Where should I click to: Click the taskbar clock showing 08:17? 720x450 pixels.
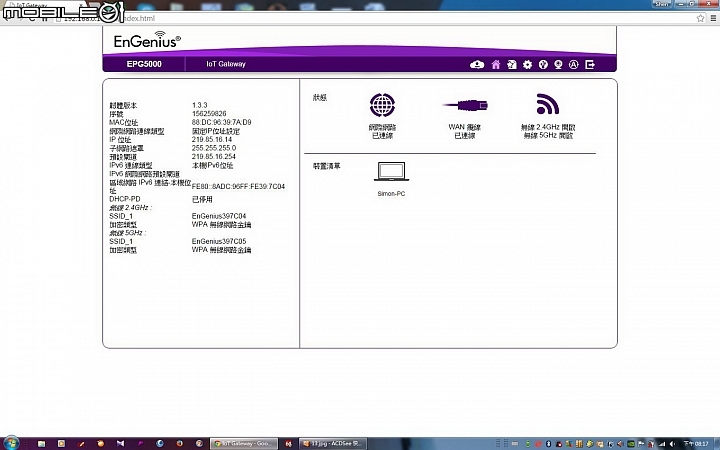(697, 444)
